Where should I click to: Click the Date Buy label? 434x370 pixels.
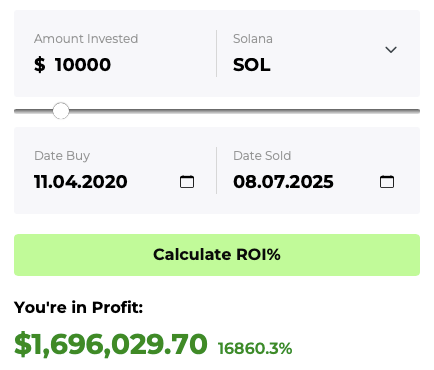pos(62,156)
